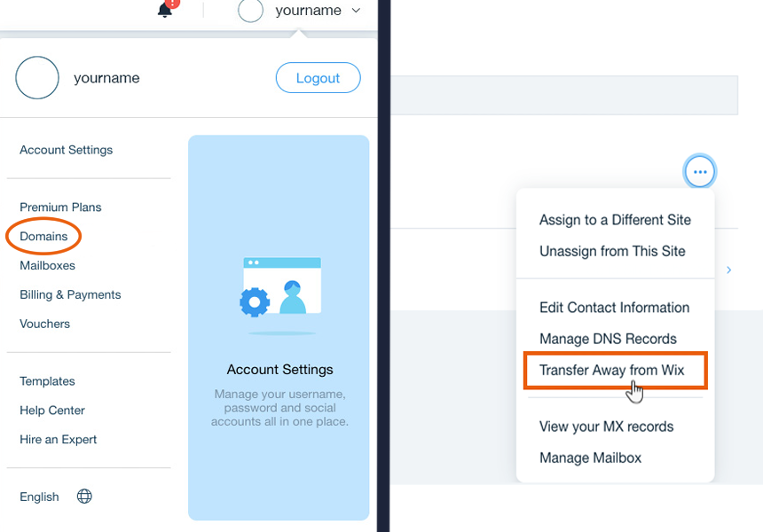Screen dimensions: 763x532
Task: Expand the yourname account dropdown chevron
Action: (356, 11)
